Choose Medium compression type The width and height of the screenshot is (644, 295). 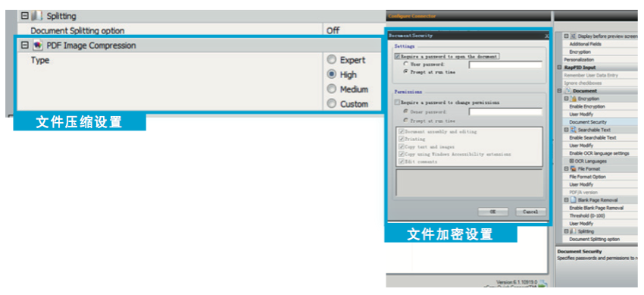(332, 89)
